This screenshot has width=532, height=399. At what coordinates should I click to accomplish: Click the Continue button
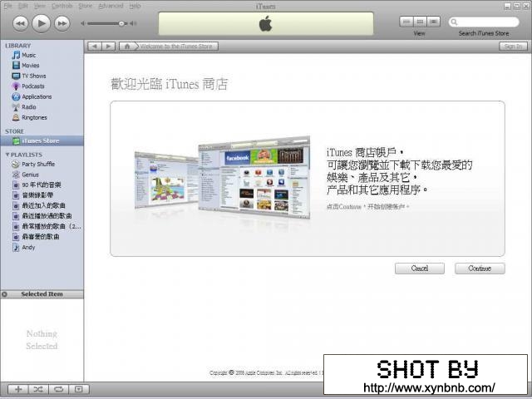pyautogui.click(x=480, y=268)
